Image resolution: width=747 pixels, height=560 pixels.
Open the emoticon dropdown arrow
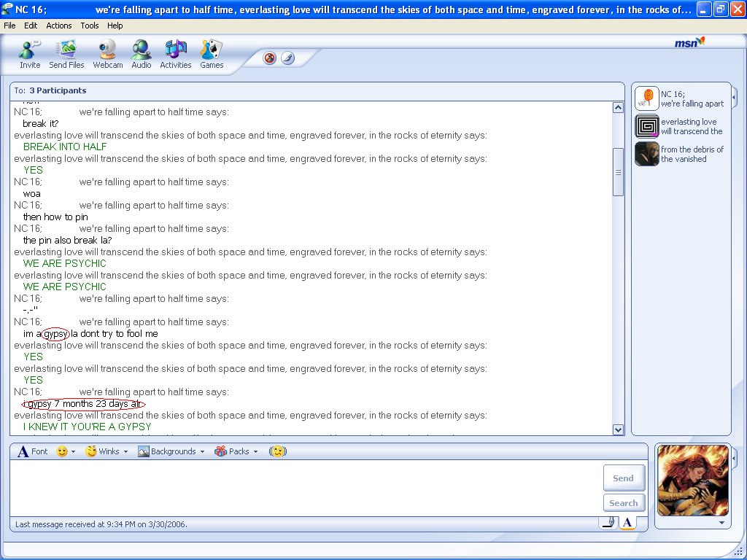(74, 451)
